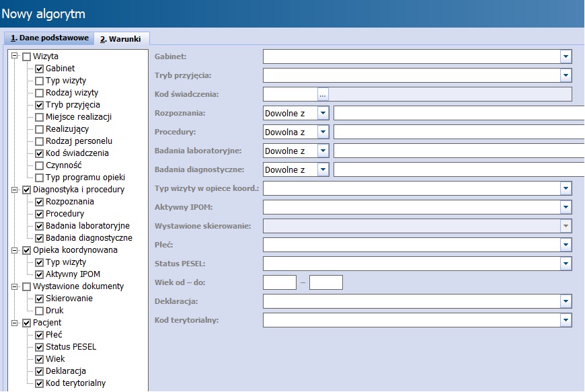
Task: Expand the Tryb przyjęcia combo box
Action: point(565,75)
